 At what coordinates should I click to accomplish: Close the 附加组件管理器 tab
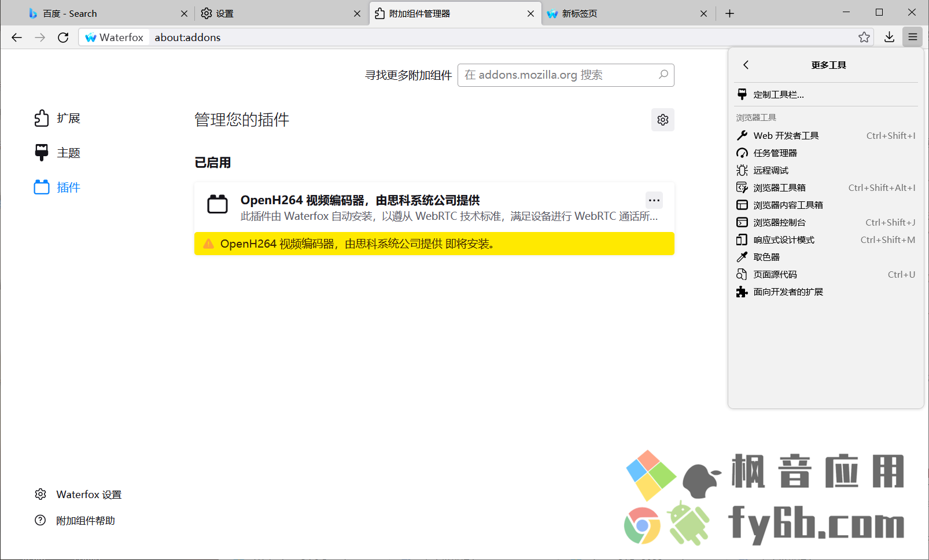point(530,13)
